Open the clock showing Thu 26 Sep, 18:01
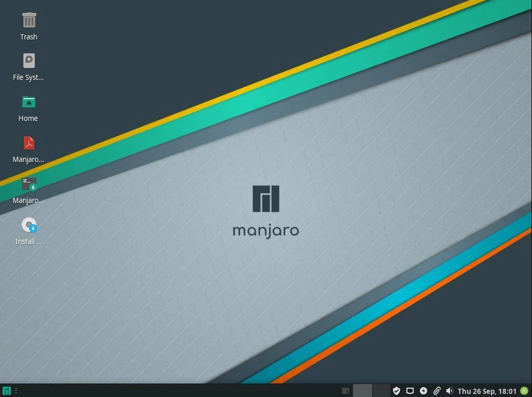 tap(487, 391)
